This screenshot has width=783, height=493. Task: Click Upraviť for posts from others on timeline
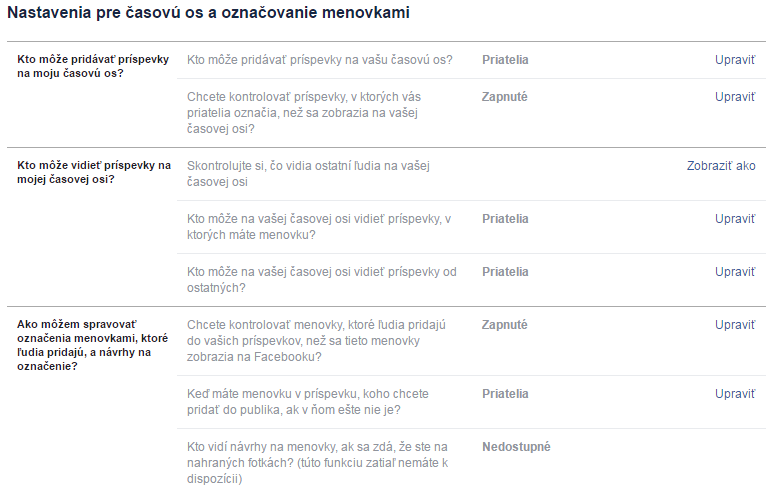735,272
